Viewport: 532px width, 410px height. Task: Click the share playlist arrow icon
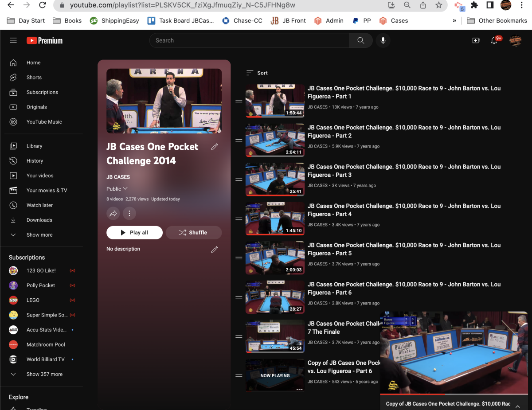pyautogui.click(x=113, y=214)
